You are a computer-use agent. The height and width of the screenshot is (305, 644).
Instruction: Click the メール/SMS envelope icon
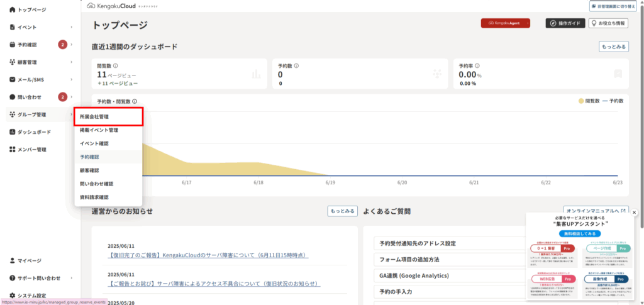tap(13, 80)
